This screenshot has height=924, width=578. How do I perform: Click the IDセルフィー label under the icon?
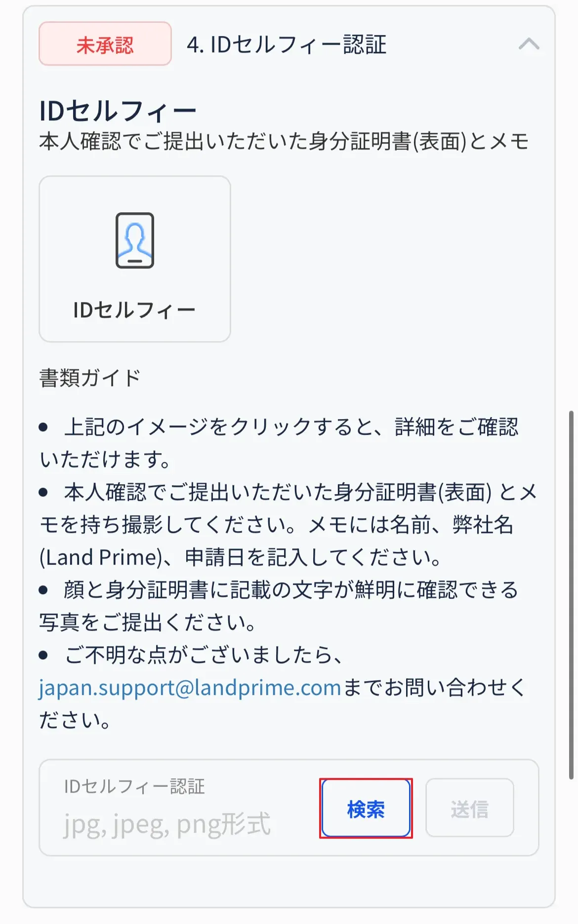click(x=134, y=310)
